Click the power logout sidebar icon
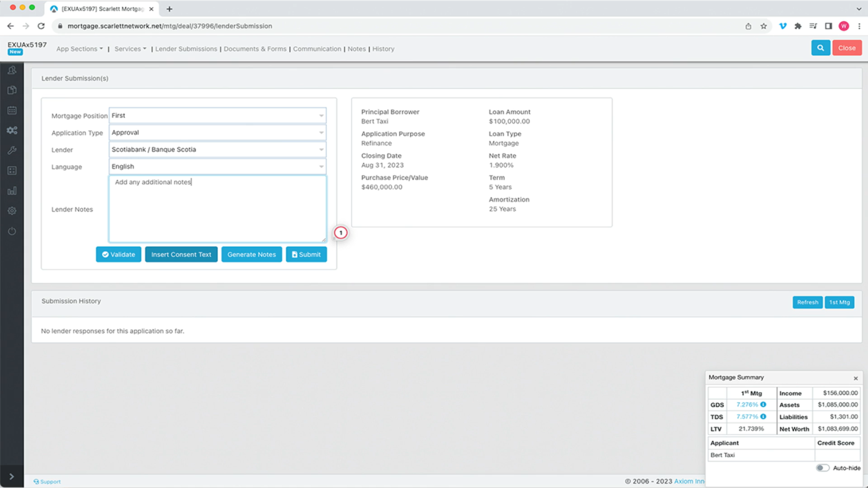 pyautogui.click(x=12, y=231)
